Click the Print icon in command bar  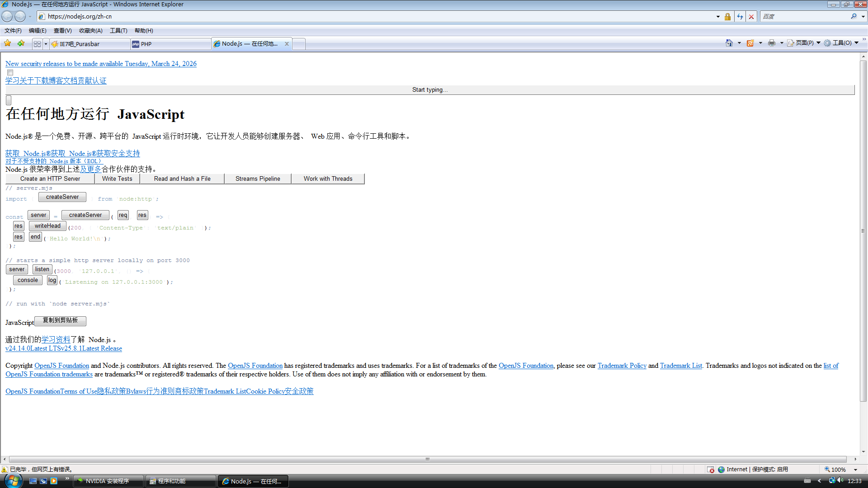pos(772,43)
